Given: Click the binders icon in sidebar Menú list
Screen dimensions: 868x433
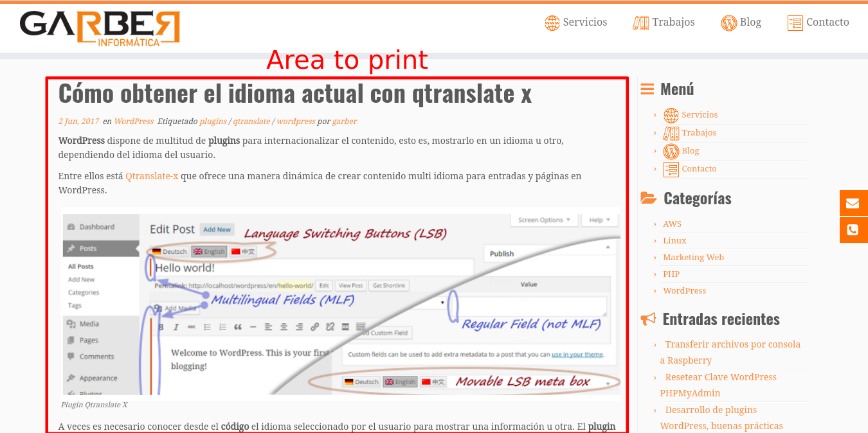Looking at the screenshot, I should click(x=671, y=133).
